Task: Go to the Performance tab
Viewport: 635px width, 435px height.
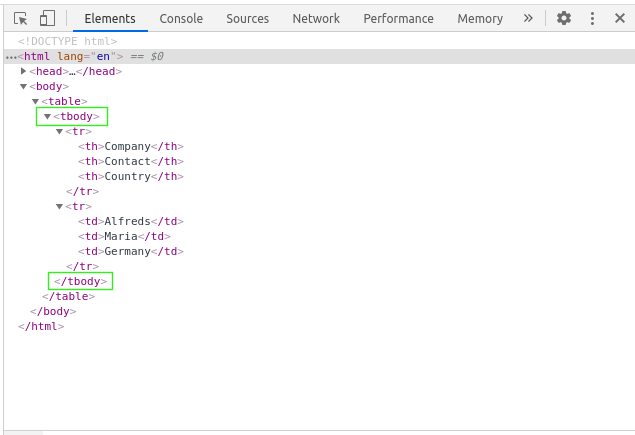Action: [x=398, y=19]
